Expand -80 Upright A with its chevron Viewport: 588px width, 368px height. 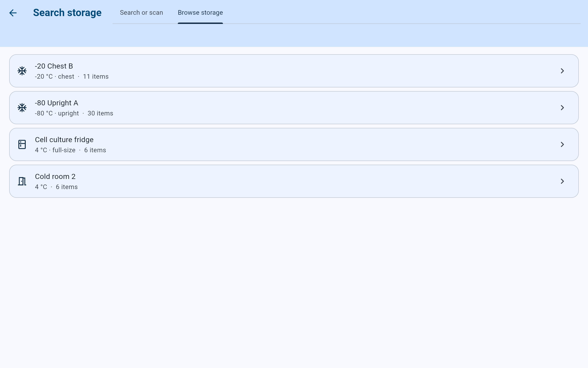tap(562, 108)
